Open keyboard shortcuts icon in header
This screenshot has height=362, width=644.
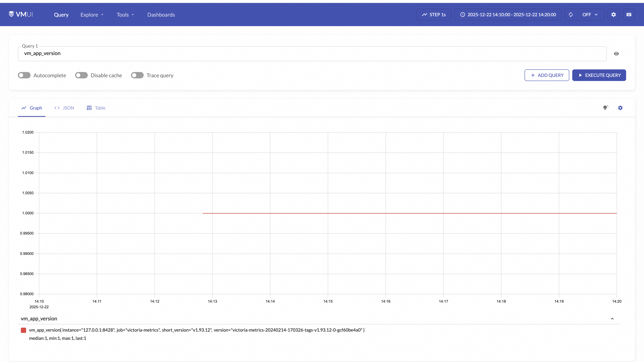pos(629,15)
